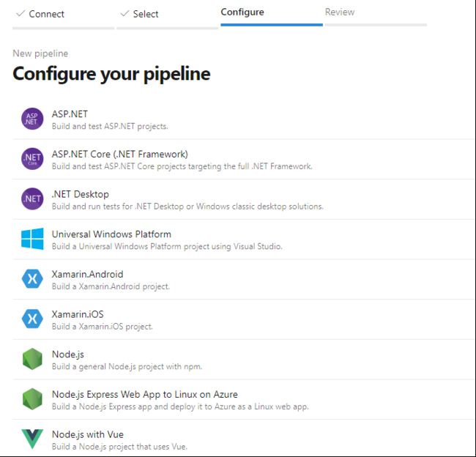Image resolution: width=476 pixels, height=457 pixels.
Task: Click the green Node.js icon
Action: pos(32,359)
